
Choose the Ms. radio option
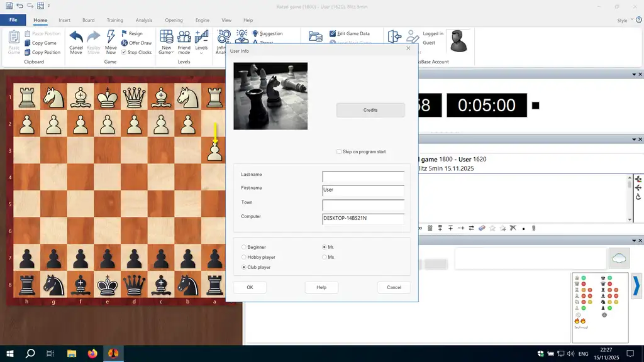coord(325,257)
